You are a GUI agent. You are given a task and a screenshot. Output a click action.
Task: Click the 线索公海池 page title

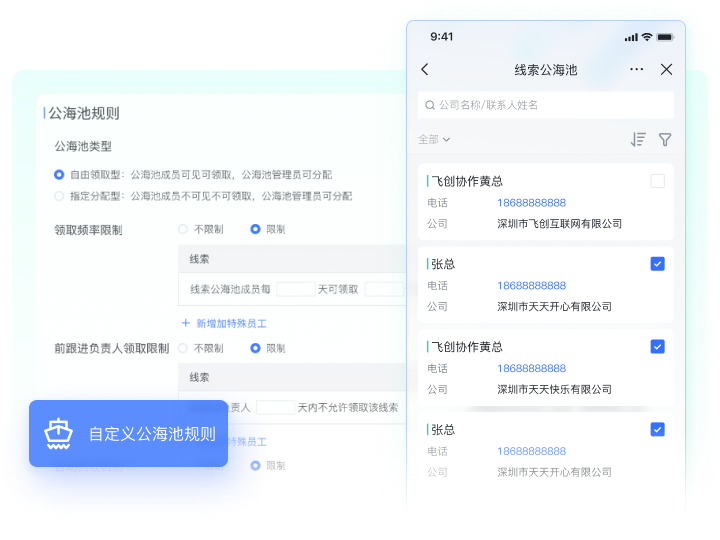pyautogui.click(x=546, y=70)
